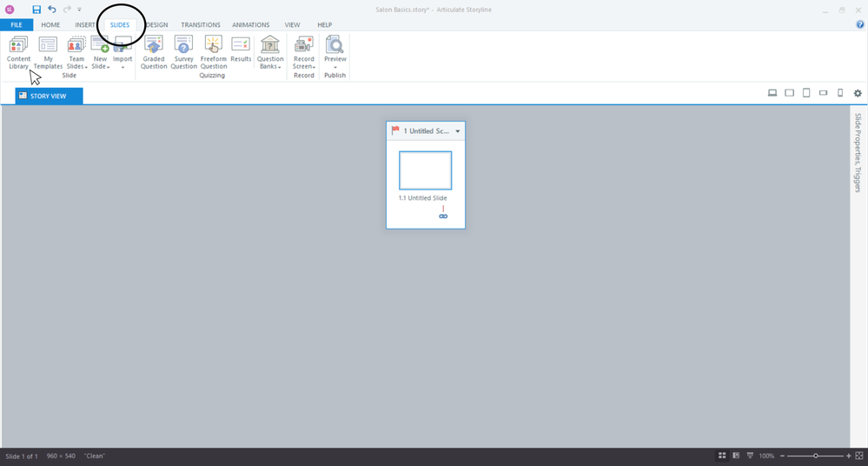Expand the Team Slides dropdown arrow
Image resolution: width=868 pixels, height=466 pixels.
tap(86, 67)
